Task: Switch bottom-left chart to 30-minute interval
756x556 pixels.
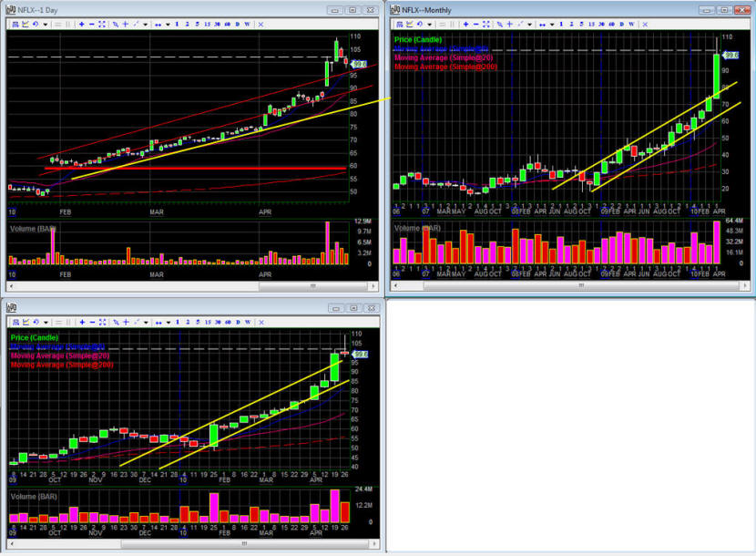Action: click(x=218, y=322)
